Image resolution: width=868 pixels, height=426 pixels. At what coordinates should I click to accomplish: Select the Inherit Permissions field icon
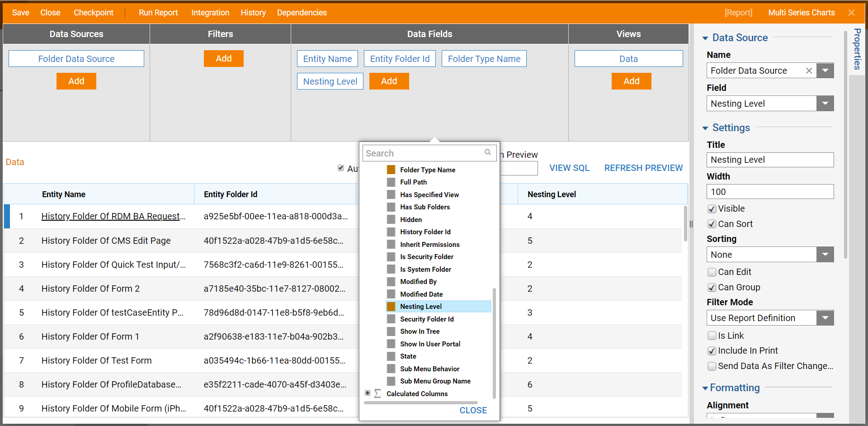391,244
